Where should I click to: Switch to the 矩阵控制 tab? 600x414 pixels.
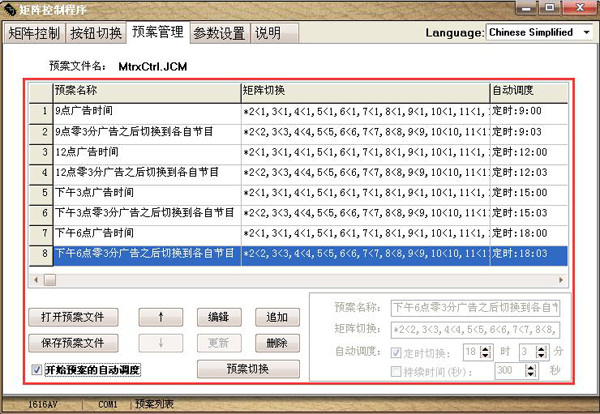(x=34, y=33)
